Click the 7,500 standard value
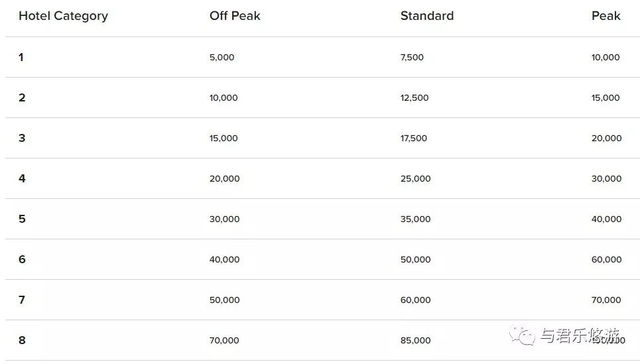Viewport: 640px width, 364px height. pos(412,58)
